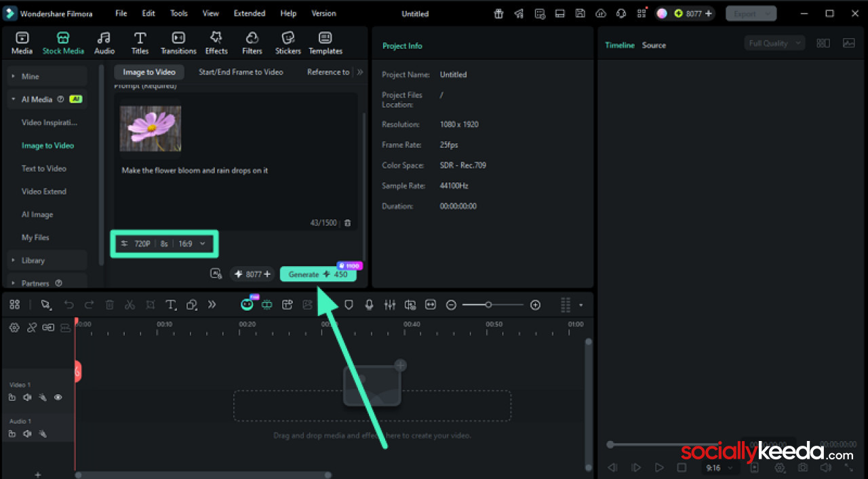
Task: Open the Stickers panel icon
Action: pyautogui.click(x=288, y=43)
